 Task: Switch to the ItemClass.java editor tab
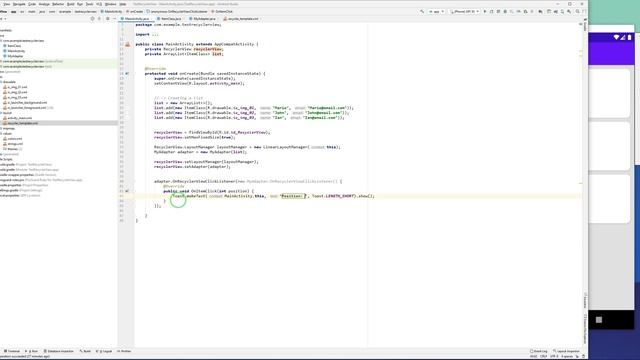pyautogui.click(x=171, y=19)
